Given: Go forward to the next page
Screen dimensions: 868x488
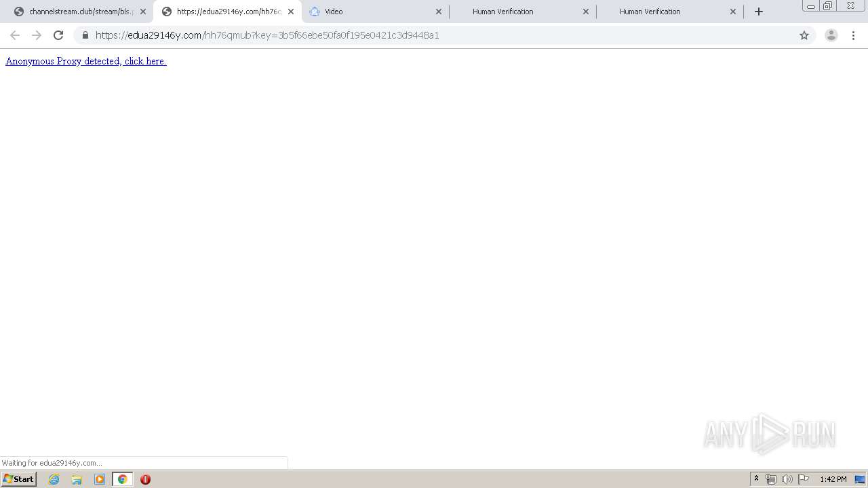Looking at the screenshot, I should tap(37, 35).
